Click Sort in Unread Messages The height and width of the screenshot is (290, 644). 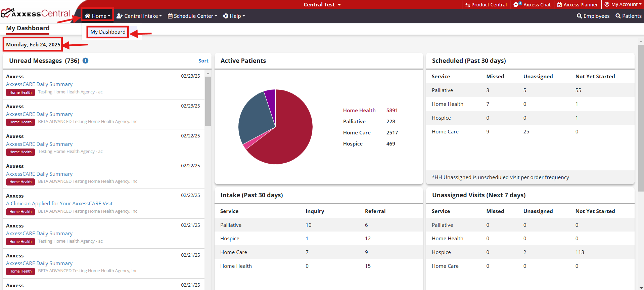203,61
